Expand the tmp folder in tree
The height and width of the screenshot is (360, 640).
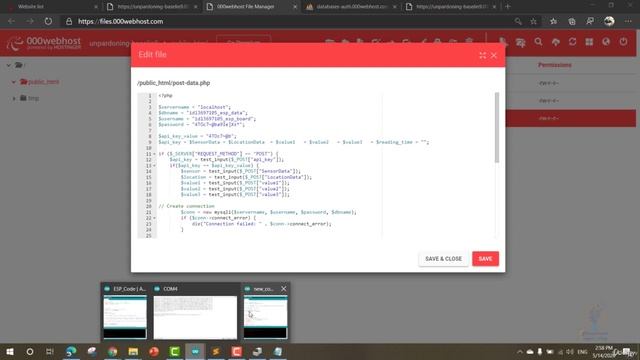(14, 98)
